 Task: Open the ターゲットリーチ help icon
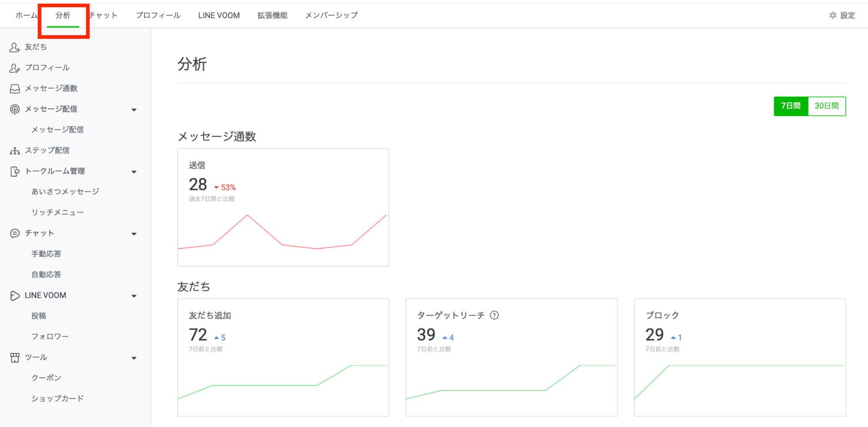[x=494, y=315]
